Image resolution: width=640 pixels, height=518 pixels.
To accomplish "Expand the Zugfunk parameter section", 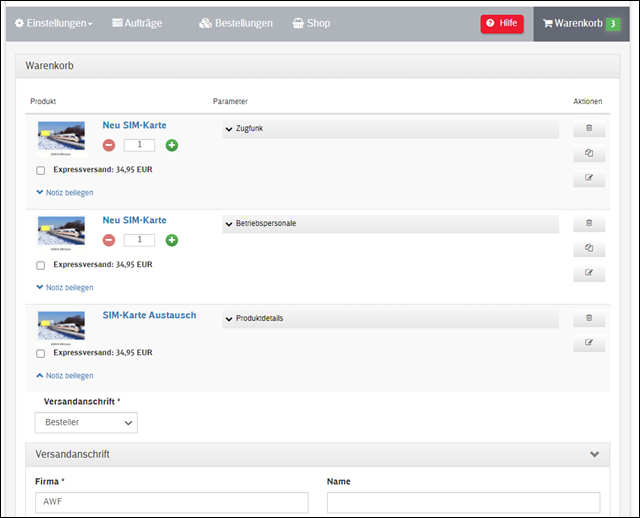I will tap(391, 129).
